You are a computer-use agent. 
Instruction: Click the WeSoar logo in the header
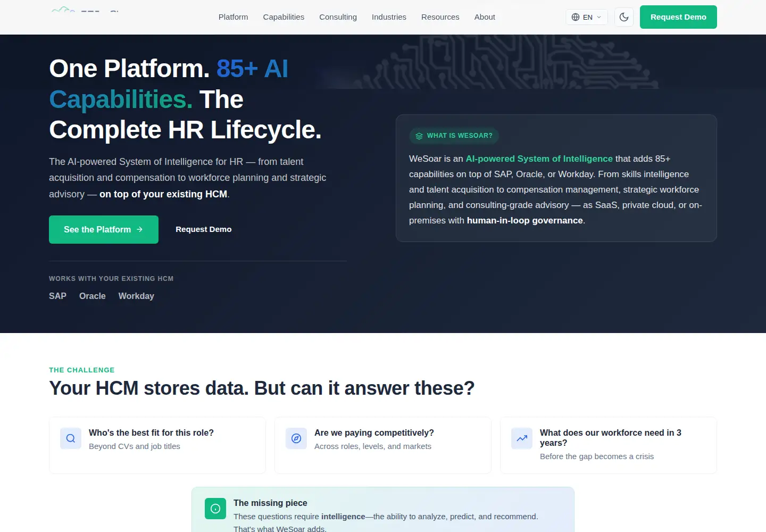[x=85, y=10]
